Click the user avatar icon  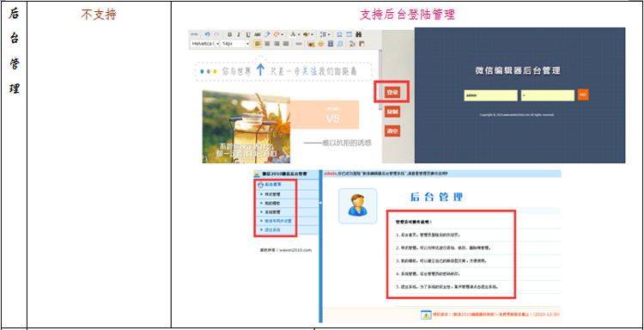click(357, 206)
